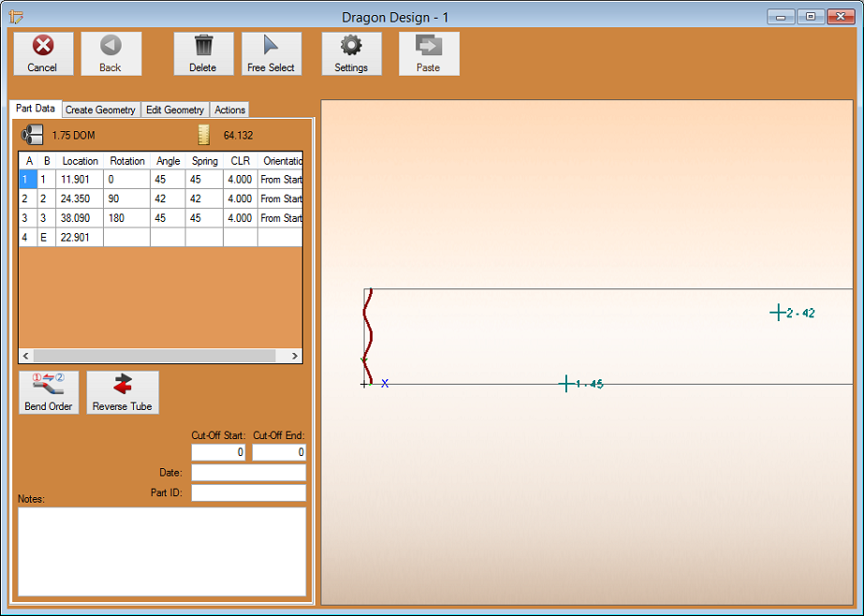Image resolution: width=864 pixels, height=616 pixels.
Task: Select the highlighted row 1 cell in column A
Action: pos(28,180)
